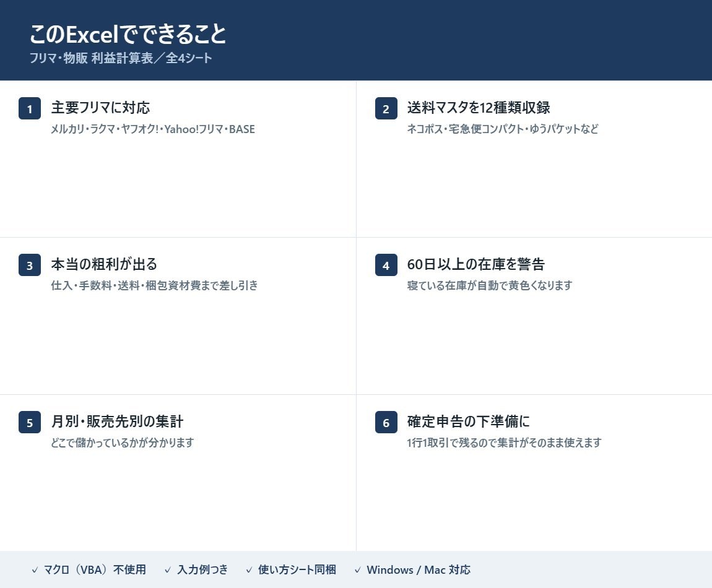
Task: Click footer label 入力例つき
Action: point(202,570)
